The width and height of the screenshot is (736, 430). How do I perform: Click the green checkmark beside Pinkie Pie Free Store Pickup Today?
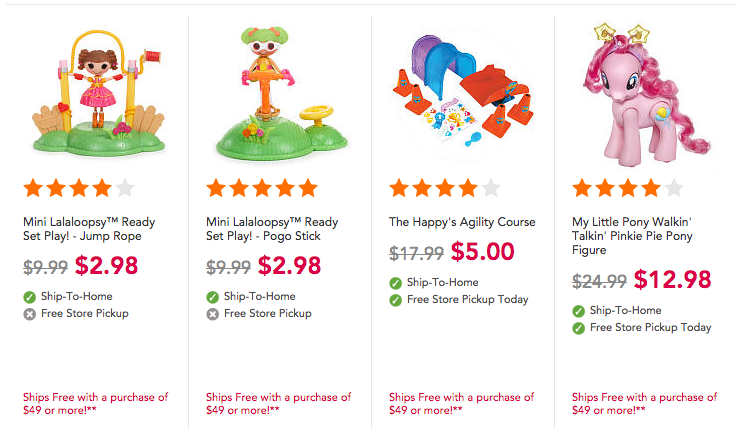tap(579, 328)
